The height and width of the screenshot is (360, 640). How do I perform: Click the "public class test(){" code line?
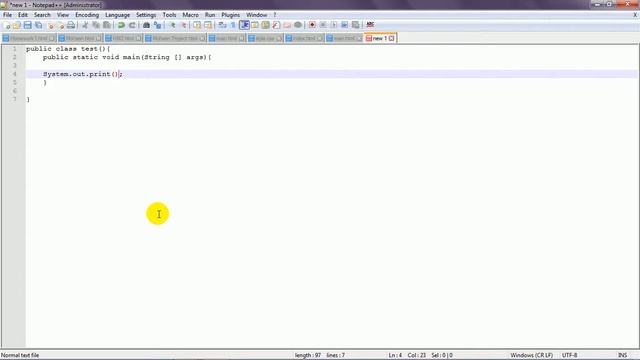(68, 49)
